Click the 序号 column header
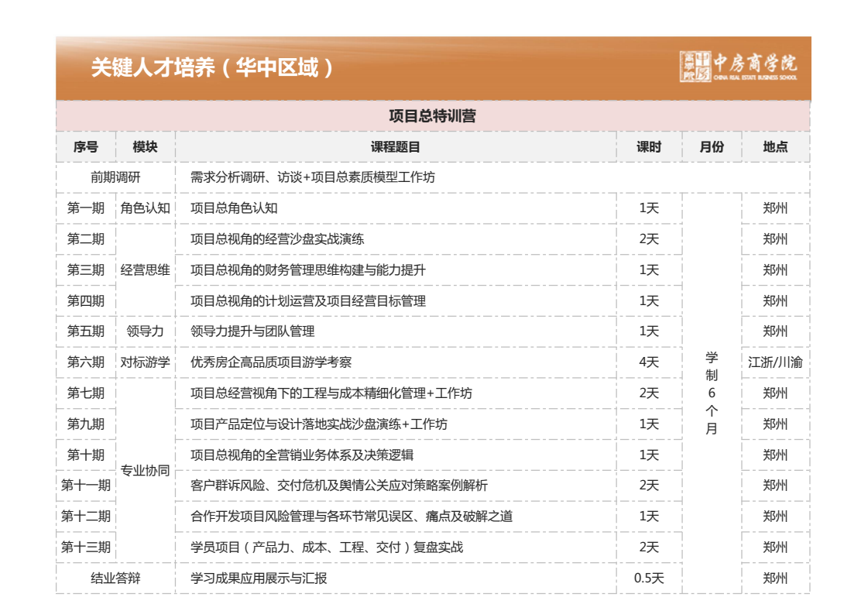Image resolution: width=868 pixels, height=611 pixels. tap(86, 146)
